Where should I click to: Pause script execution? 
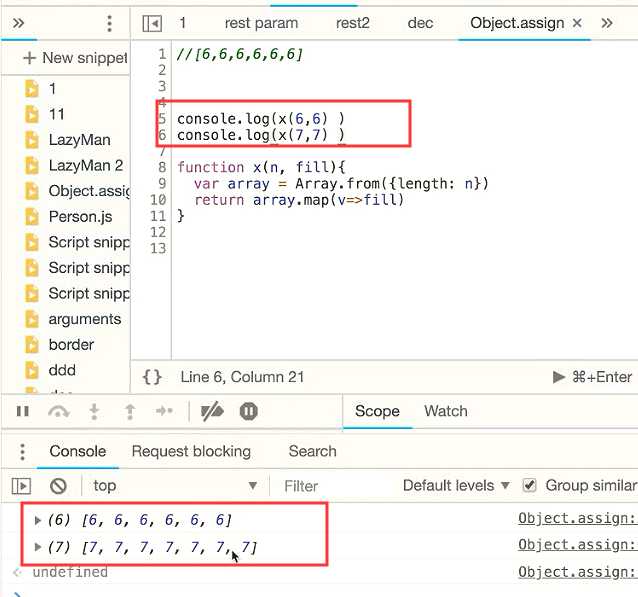pyautogui.click(x=22, y=411)
